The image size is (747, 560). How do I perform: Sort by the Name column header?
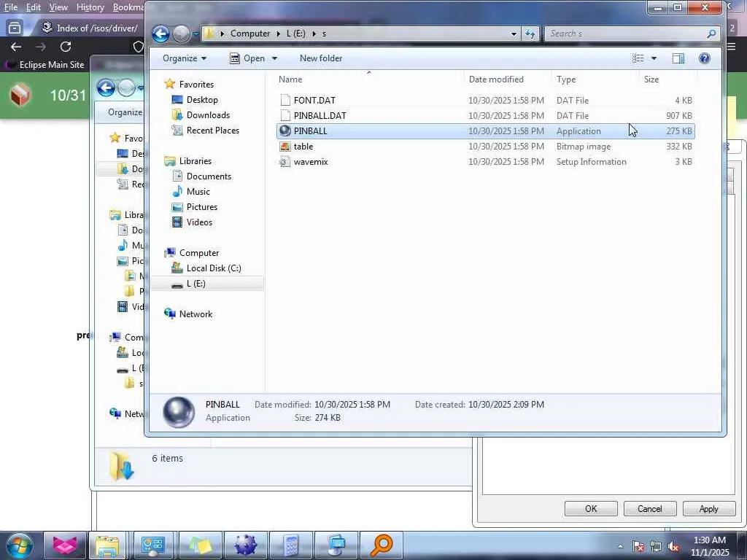click(369, 79)
